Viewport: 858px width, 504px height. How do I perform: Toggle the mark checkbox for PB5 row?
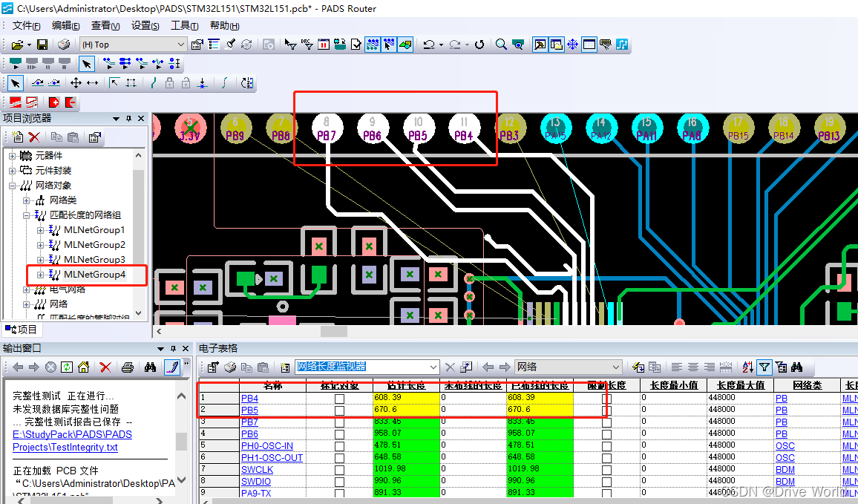pyautogui.click(x=339, y=410)
